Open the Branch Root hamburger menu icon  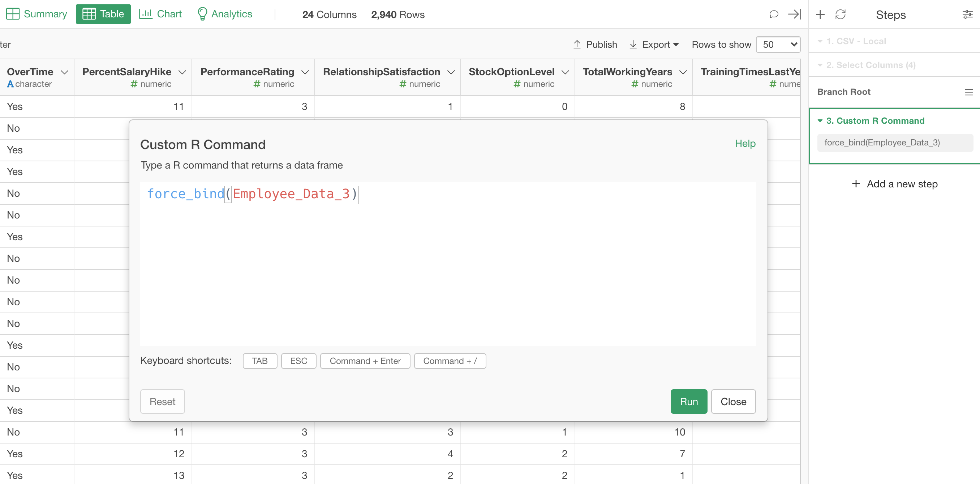coord(968,92)
